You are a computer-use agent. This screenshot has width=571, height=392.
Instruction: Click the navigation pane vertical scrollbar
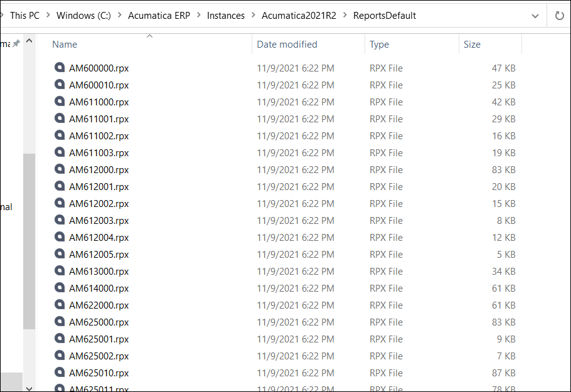tap(29, 241)
